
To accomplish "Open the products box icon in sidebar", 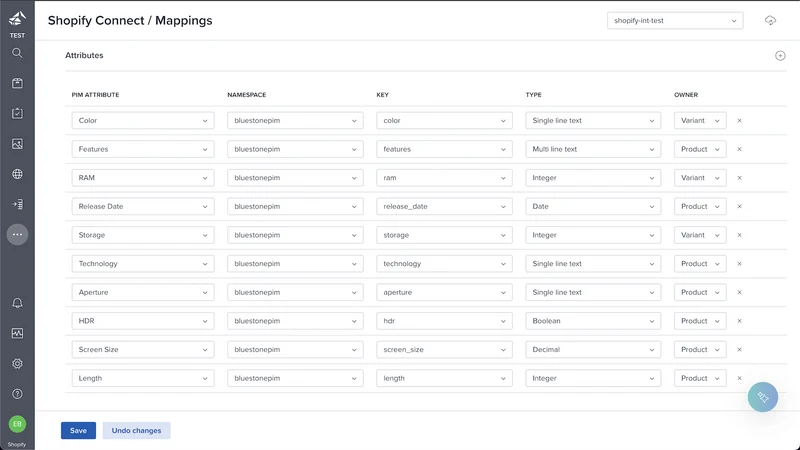I will (17, 83).
